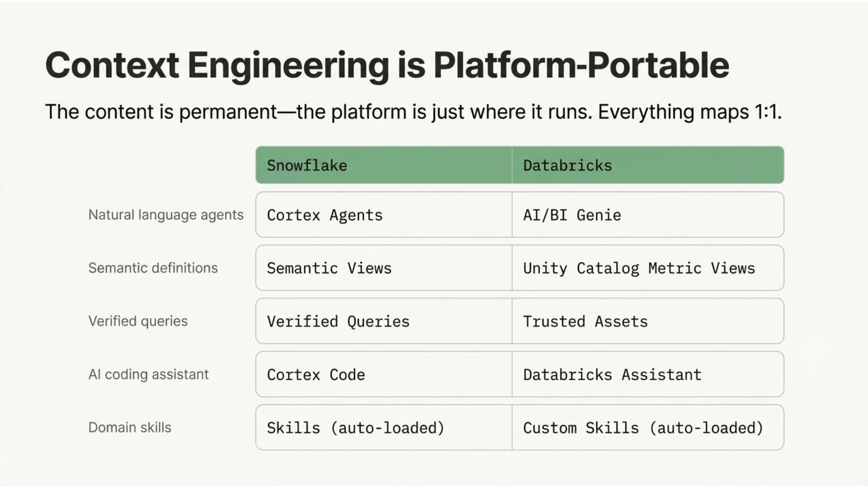Select the 'Databricks Assistant' cell
The width and height of the screenshot is (868, 488).
(648, 374)
